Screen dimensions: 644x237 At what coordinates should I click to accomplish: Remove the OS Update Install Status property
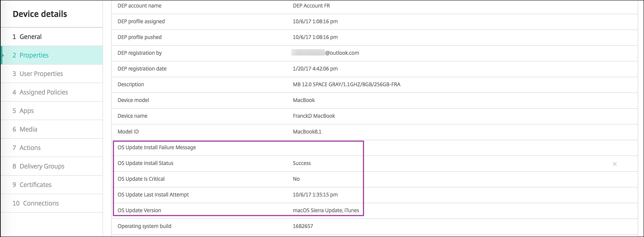(x=615, y=164)
